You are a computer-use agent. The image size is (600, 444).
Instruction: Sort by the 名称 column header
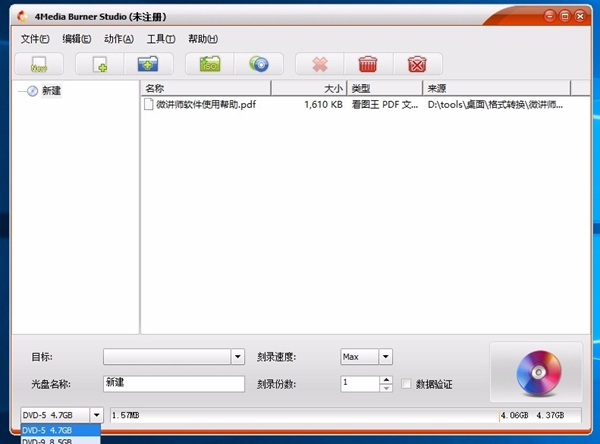coord(206,88)
